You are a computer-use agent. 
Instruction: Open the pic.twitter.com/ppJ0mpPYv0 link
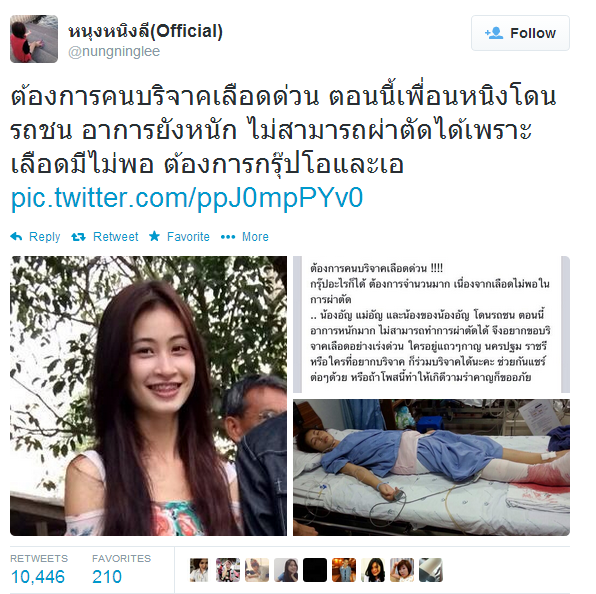(187, 198)
